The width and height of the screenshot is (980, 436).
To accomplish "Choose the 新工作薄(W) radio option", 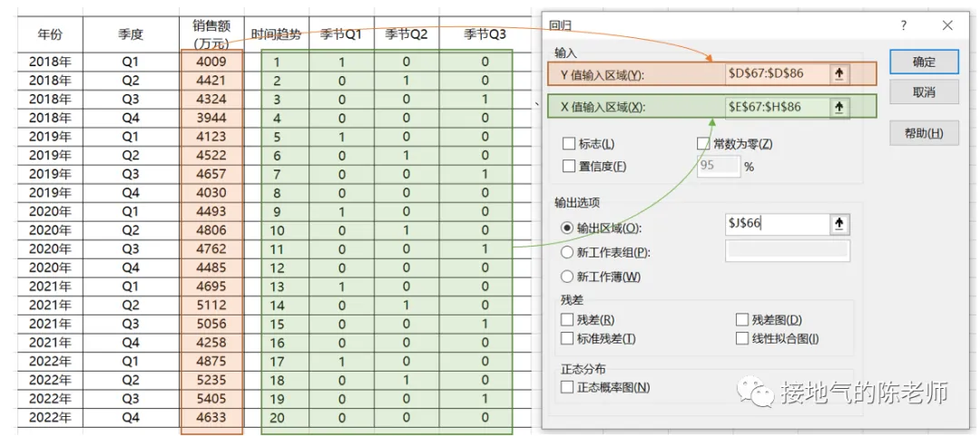I will (567, 276).
